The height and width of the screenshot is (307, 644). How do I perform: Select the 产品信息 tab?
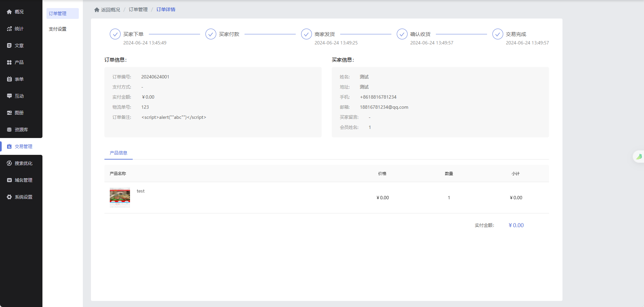click(x=119, y=153)
